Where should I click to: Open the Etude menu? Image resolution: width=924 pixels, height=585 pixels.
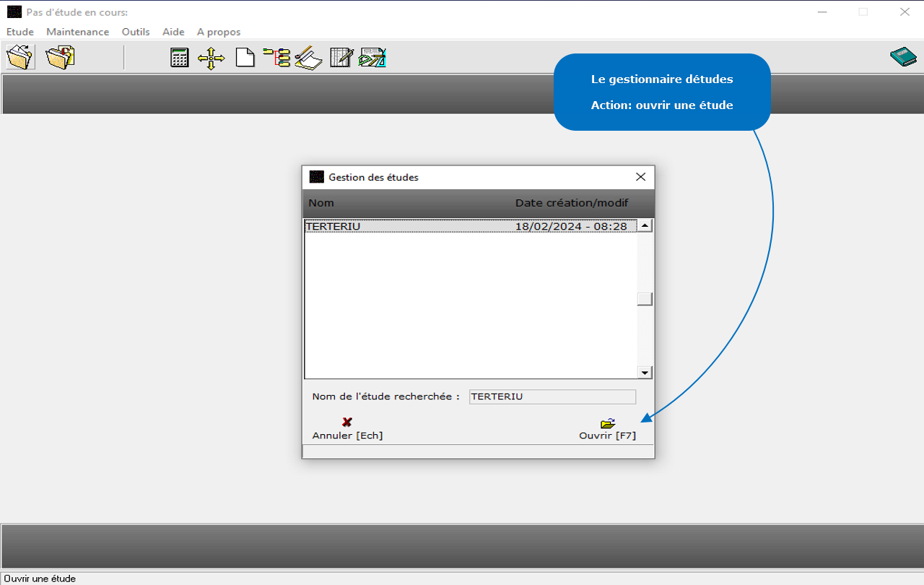coord(20,32)
